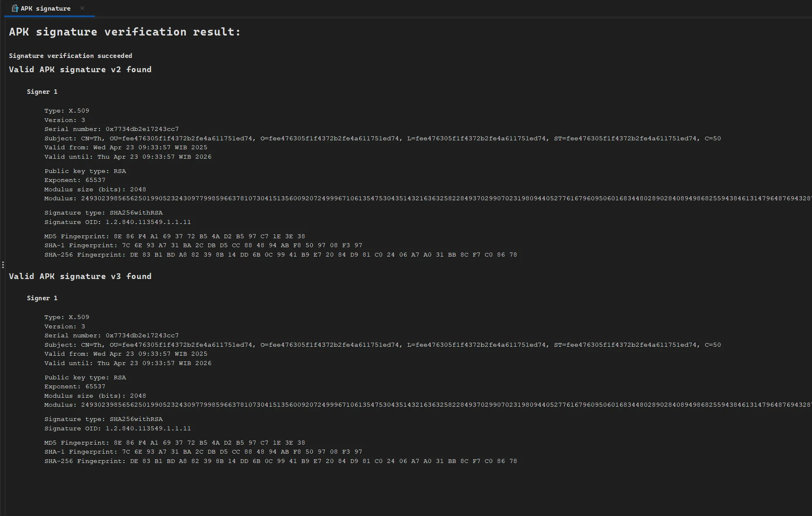This screenshot has height=516, width=812.
Task: Close the APK signature tab
Action: pyautogui.click(x=82, y=8)
